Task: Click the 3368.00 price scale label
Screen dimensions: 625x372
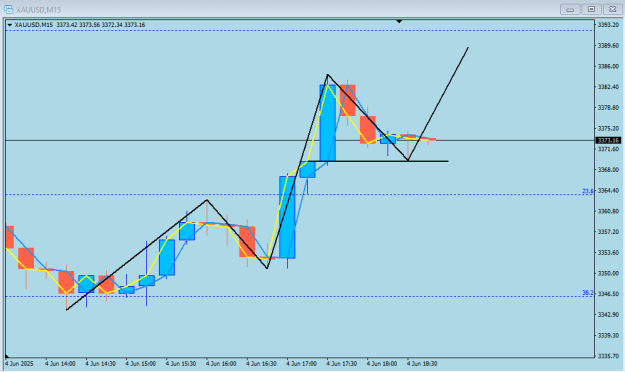Action: (x=608, y=170)
